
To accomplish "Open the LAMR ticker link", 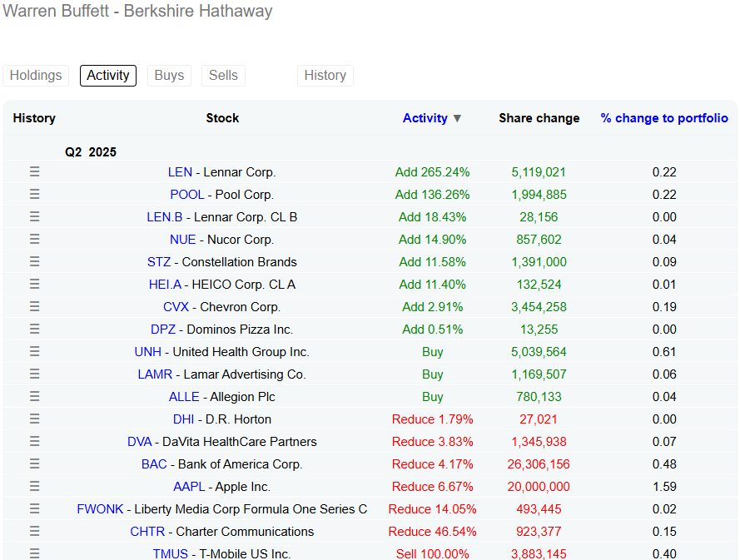I will pos(155,374).
